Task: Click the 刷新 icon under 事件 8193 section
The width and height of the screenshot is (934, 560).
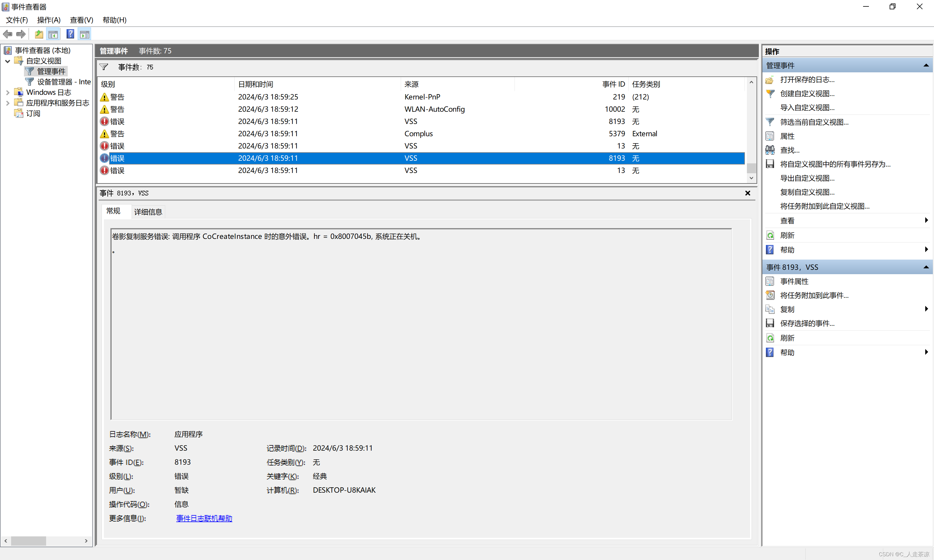Action: (x=770, y=338)
